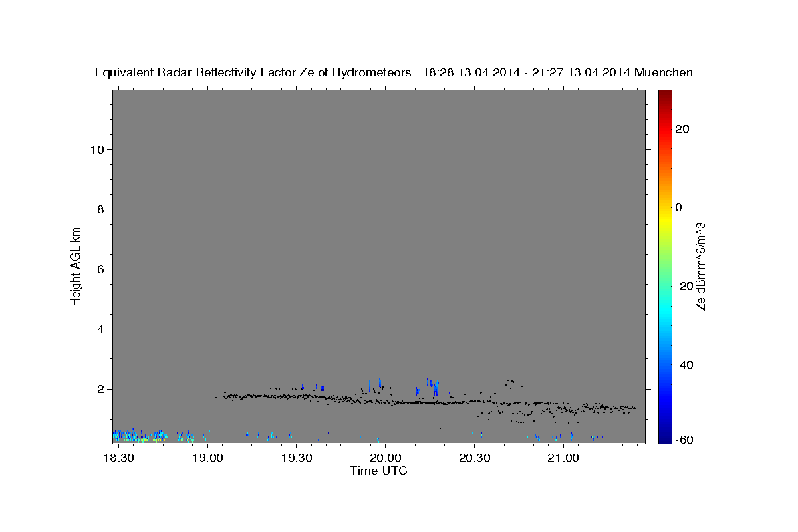798x532 pixels.
Task: Click the 19:30 time tick label
Action: [297, 458]
